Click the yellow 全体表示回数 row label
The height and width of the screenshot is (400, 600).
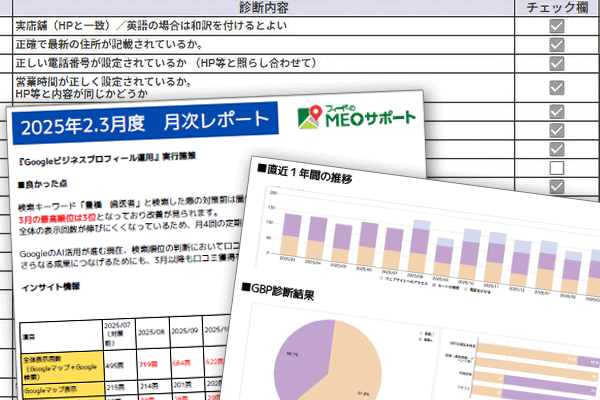[x=62, y=367]
